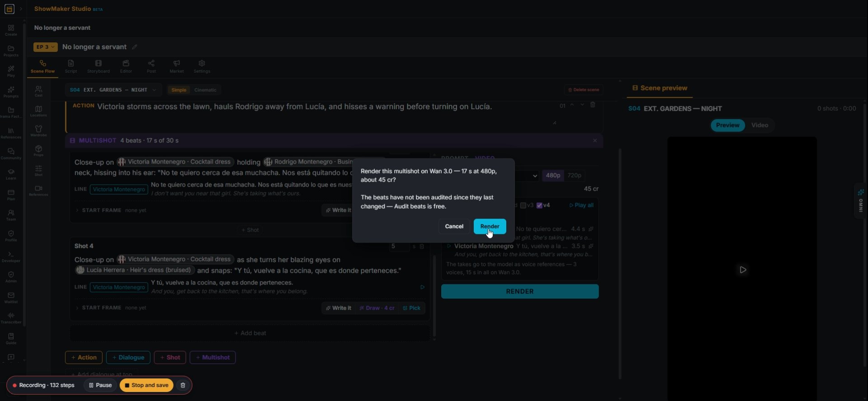The height and width of the screenshot is (401, 868).
Task: Open the Learn sidebar icon
Action: [x=11, y=174]
